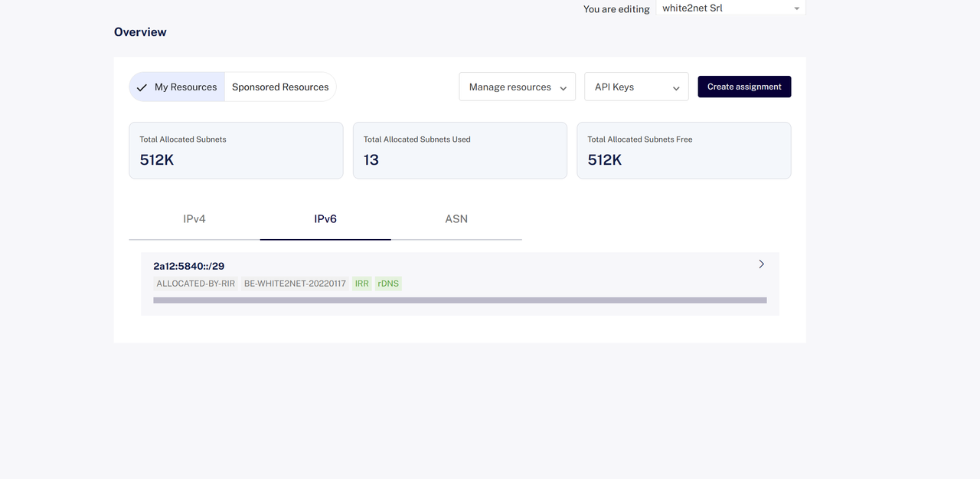Open the 2a12:5840::/29 row arrow

(761, 264)
